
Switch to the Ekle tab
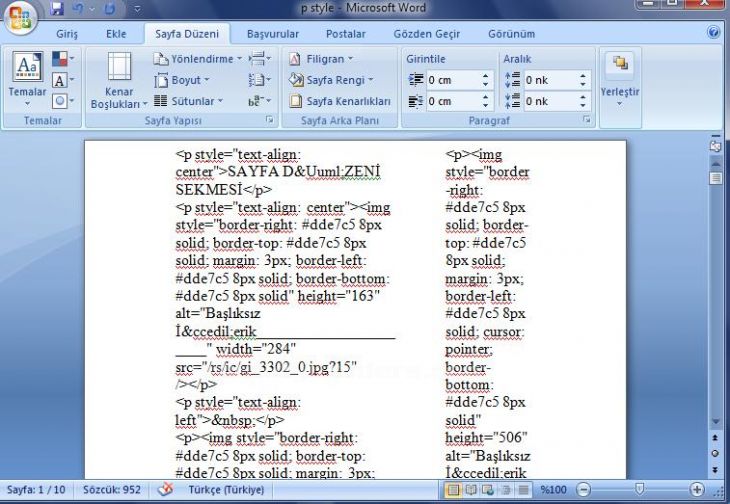(116, 34)
